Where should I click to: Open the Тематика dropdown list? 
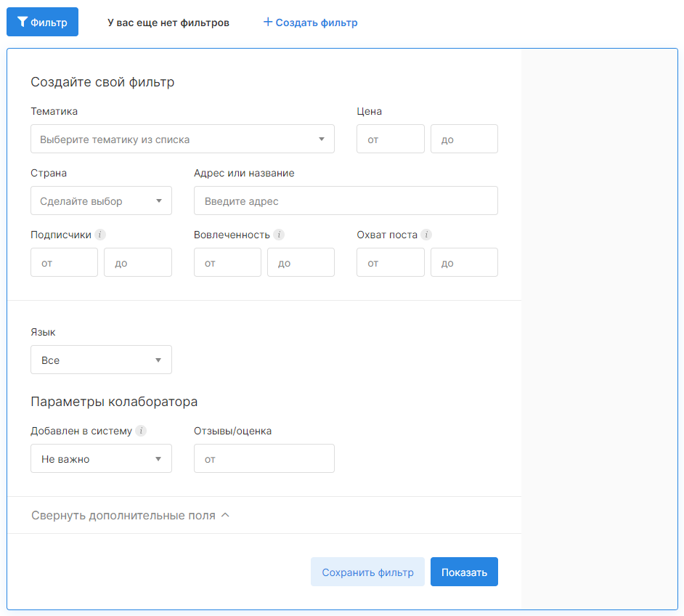tap(182, 139)
